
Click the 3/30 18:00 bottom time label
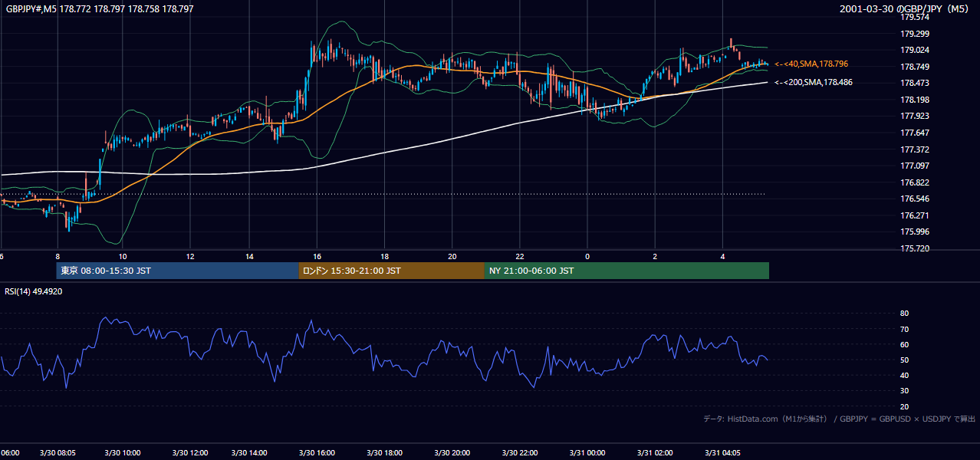(385, 453)
